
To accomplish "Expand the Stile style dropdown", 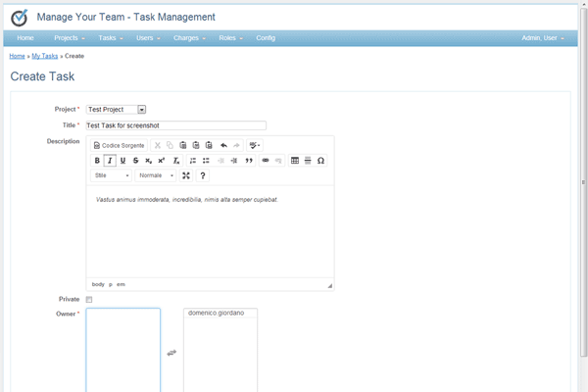I will [x=111, y=176].
